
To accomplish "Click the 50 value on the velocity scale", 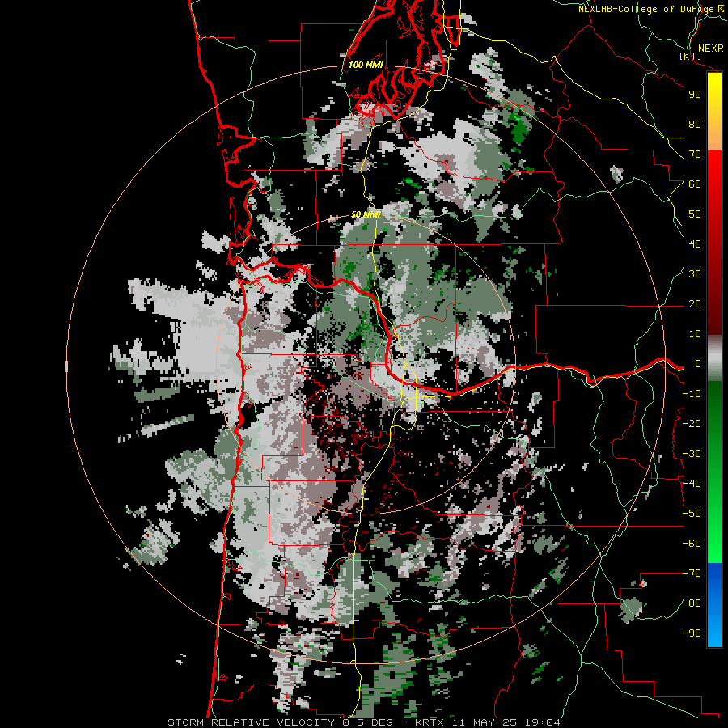I will (x=695, y=214).
